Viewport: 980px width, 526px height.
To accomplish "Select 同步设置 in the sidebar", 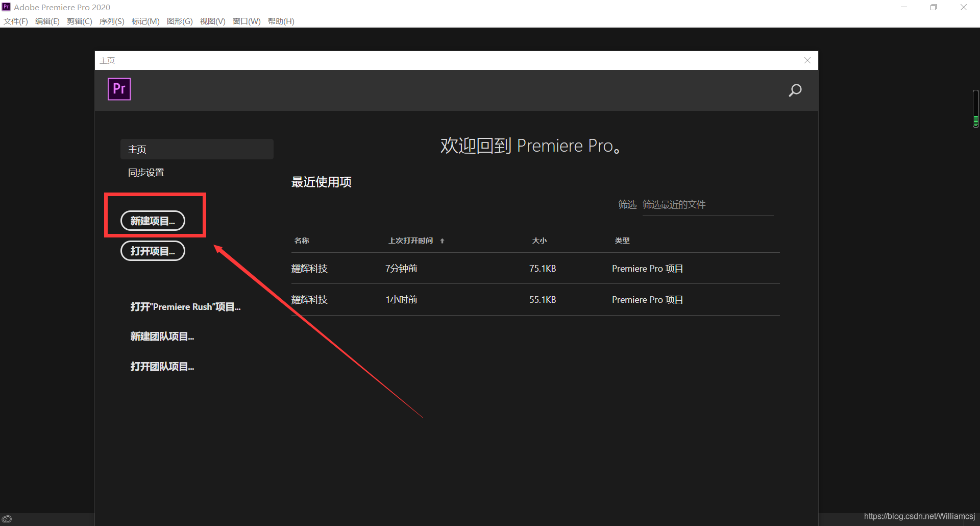I will coord(146,173).
